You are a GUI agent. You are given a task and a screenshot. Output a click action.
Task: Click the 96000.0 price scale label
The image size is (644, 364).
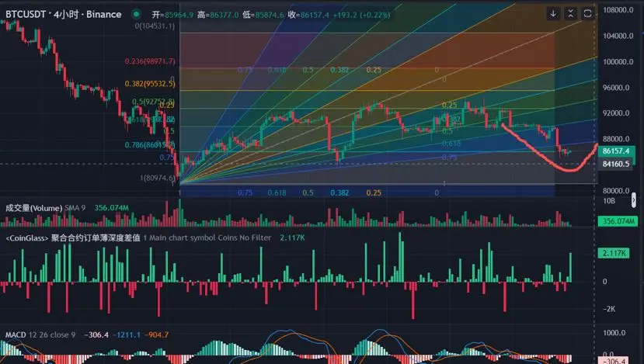coord(616,88)
